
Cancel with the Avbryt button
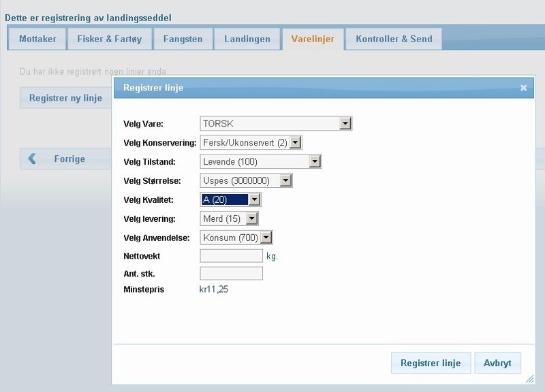(497, 363)
